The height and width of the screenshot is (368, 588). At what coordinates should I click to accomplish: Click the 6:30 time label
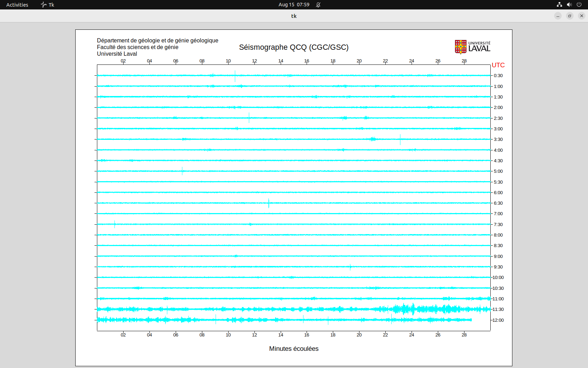click(498, 203)
